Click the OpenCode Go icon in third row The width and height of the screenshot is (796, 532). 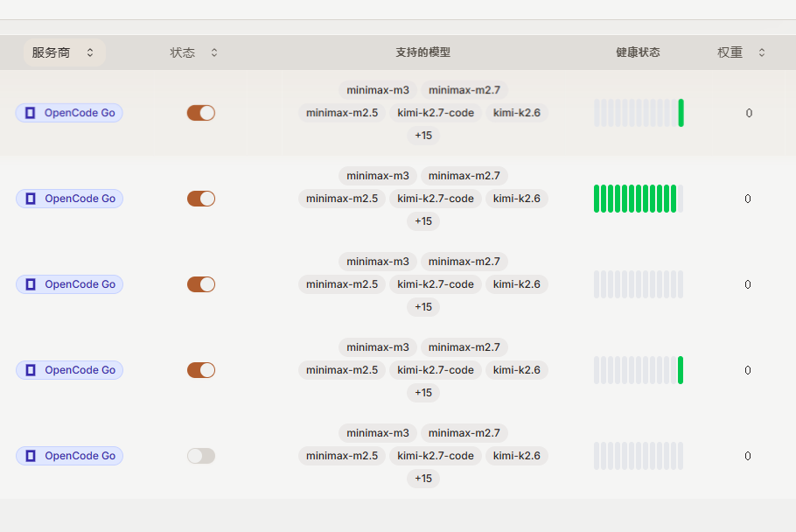pos(31,284)
